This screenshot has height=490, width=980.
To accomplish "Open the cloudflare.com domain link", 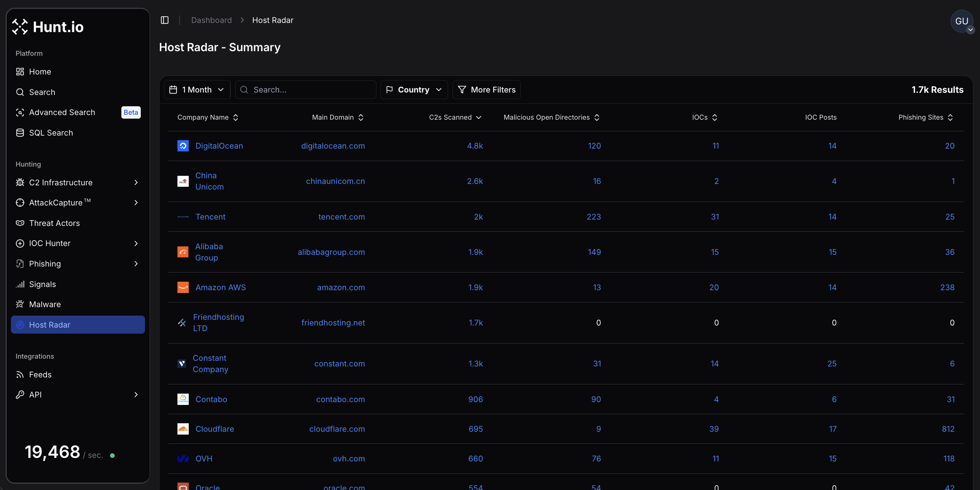I will tap(337, 429).
